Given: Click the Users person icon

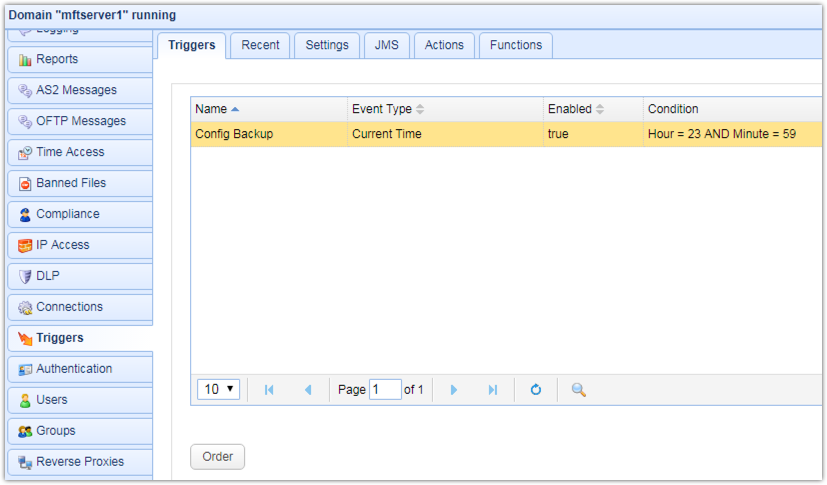Looking at the screenshot, I should coord(25,401).
